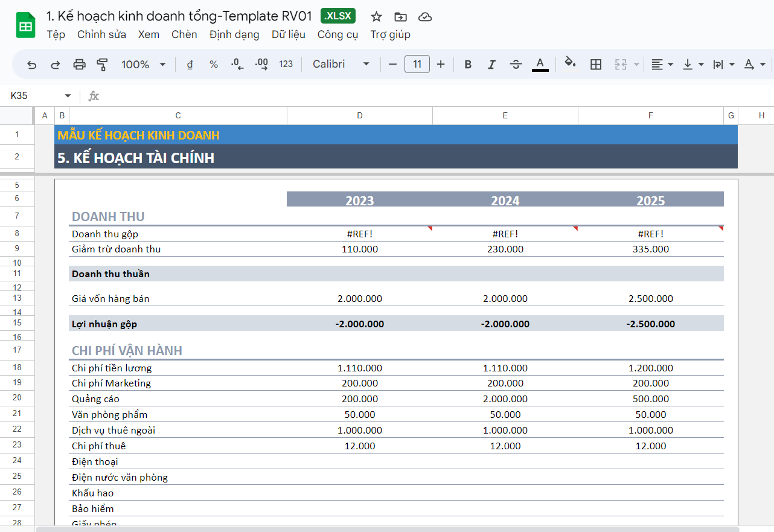The width and height of the screenshot is (774, 532).
Task: Select column D by its header
Action: point(360,115)
